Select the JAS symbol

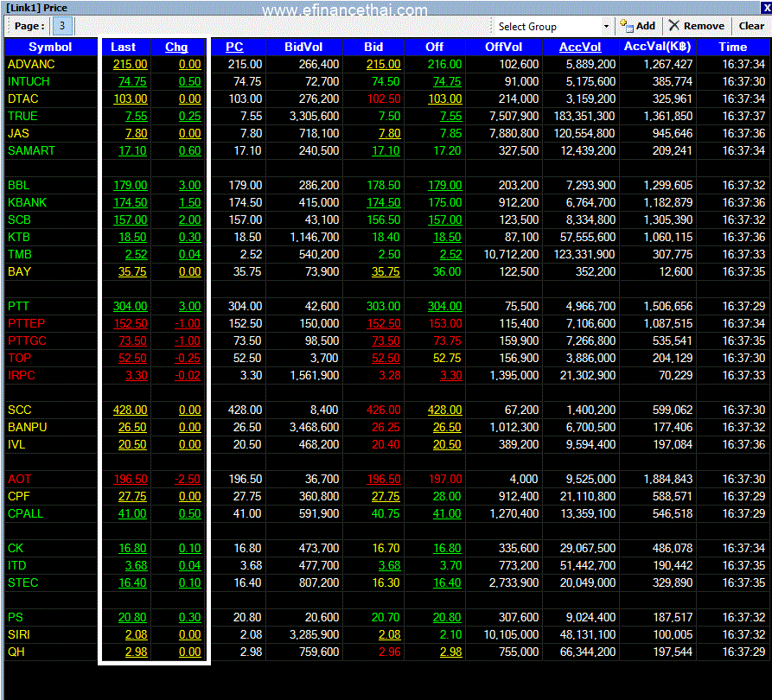tap(18, 133)
